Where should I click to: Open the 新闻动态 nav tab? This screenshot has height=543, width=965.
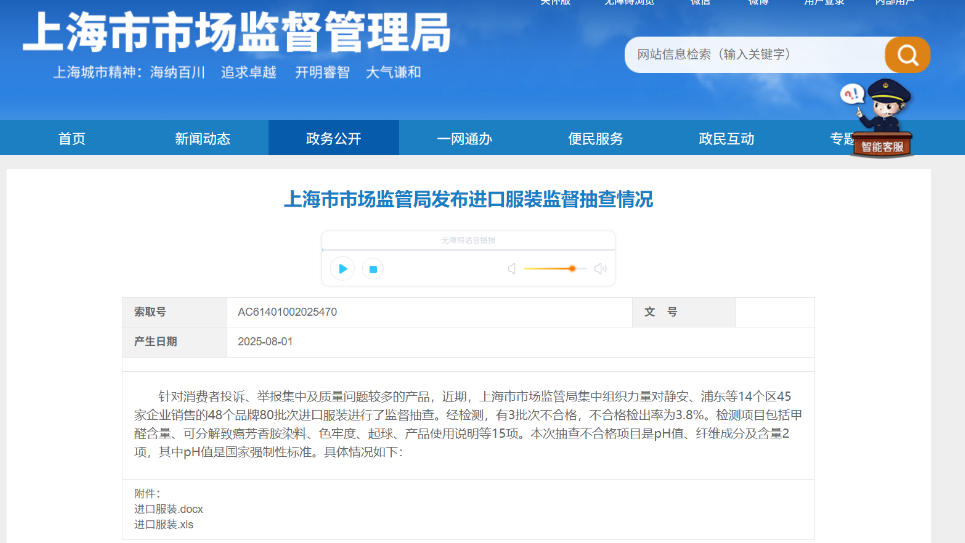click(x=203, y=139)
